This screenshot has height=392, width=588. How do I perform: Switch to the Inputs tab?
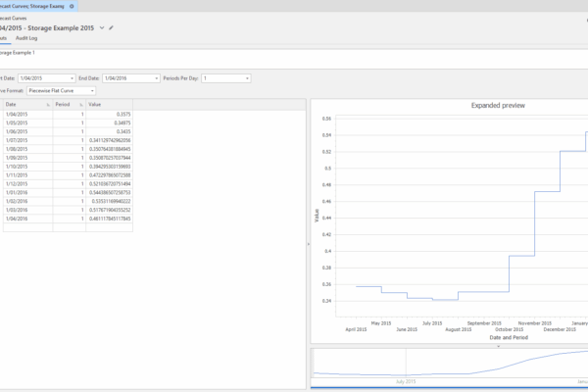point(3,38)
